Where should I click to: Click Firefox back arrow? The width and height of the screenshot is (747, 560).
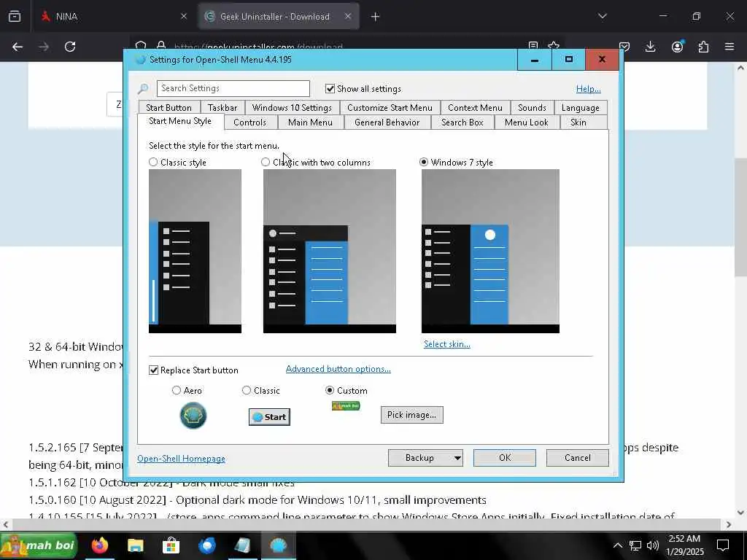pos(18,47)
